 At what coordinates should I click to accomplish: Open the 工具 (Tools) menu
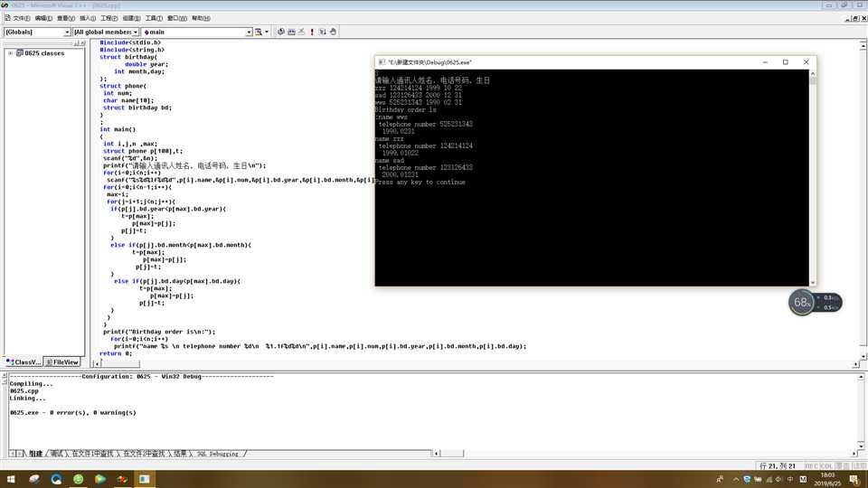154,18
